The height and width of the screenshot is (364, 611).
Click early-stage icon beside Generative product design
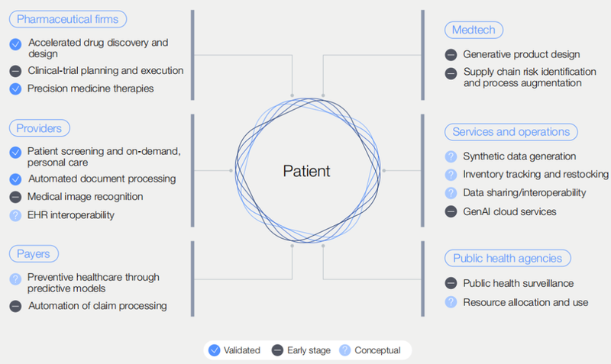(451, 55)
